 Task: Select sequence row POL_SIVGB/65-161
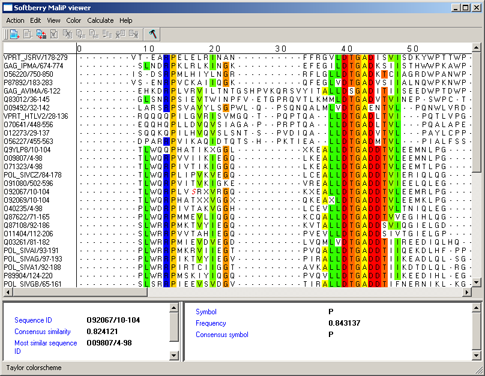[x=33, y=284]
